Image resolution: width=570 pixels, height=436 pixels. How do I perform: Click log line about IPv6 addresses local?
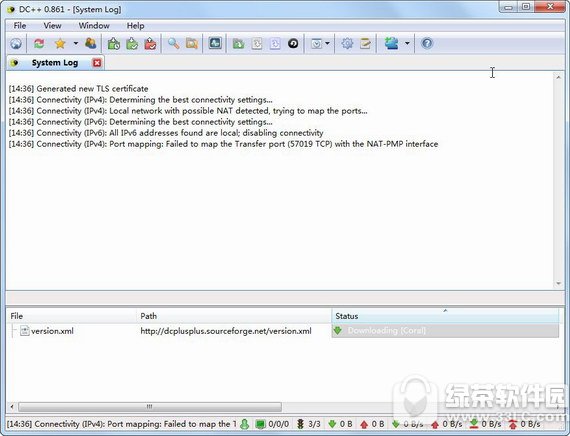pos(166,133)
